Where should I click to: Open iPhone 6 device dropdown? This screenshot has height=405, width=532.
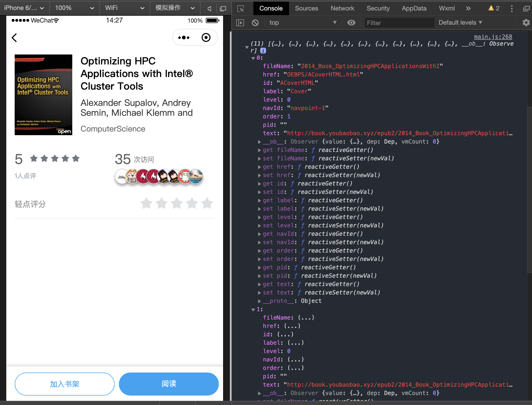coord(24,8)
